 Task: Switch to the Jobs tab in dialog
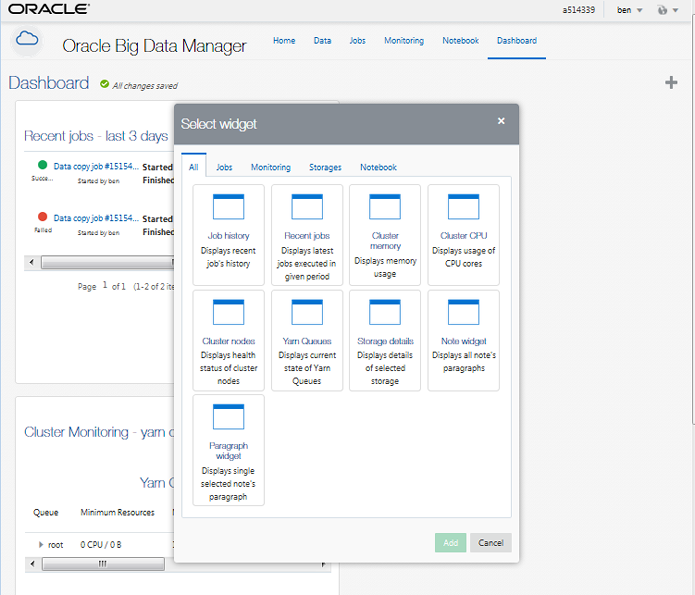[224, 167]
